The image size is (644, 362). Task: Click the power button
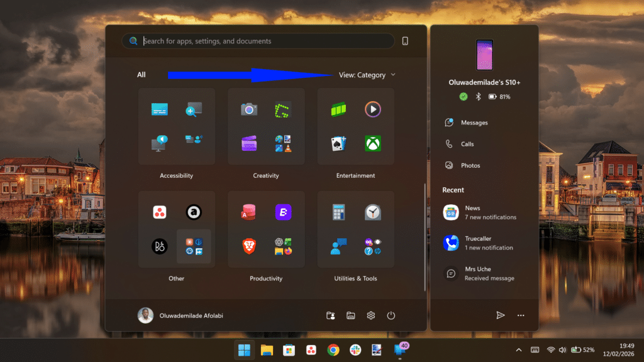pyautogui.click(x=391, y=315)
